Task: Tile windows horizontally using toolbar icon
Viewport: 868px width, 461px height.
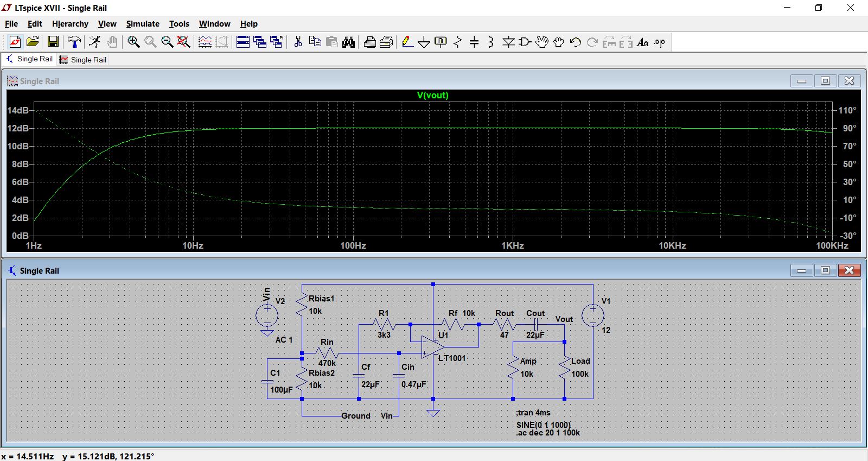Action: [243, 42]
